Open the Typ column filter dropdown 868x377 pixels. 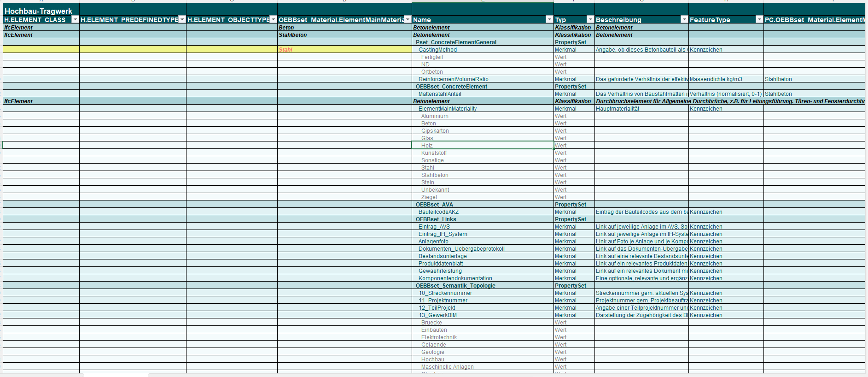[x=590, y=19]
